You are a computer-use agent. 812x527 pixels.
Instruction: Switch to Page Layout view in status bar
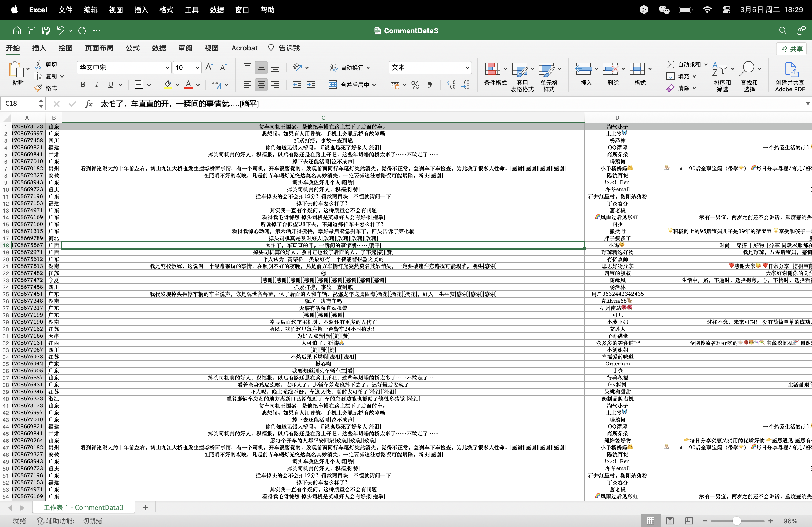pyautogui.click(x=670, y=521)
